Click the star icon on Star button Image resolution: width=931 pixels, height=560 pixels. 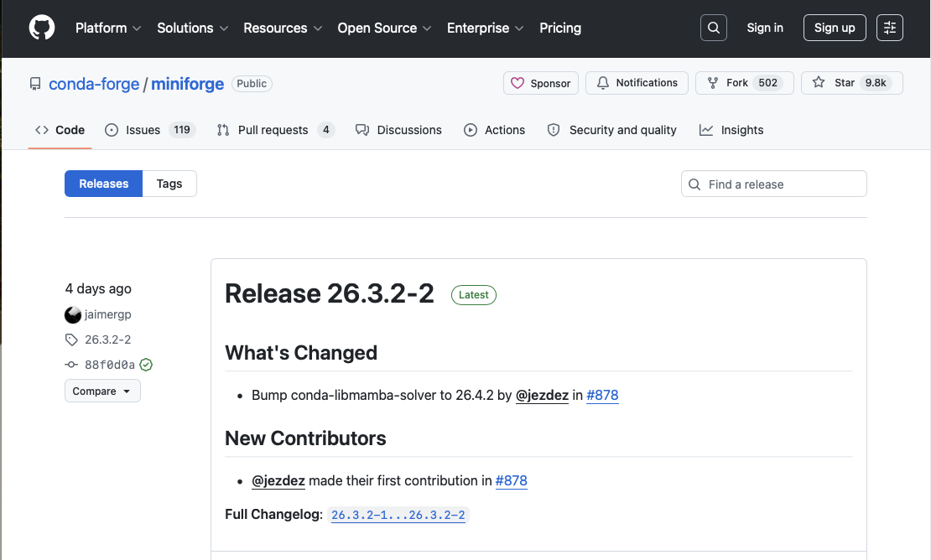(x=819, y=82)
